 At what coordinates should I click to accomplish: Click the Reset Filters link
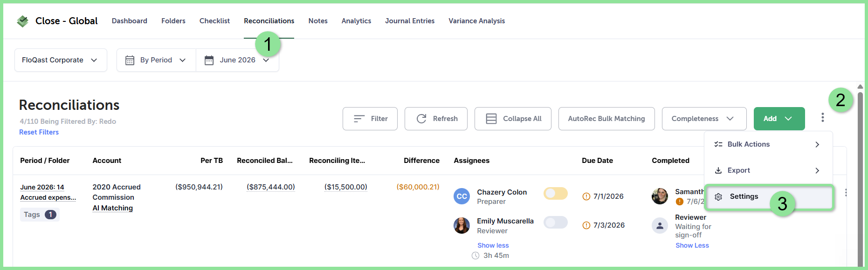[39, 132]
